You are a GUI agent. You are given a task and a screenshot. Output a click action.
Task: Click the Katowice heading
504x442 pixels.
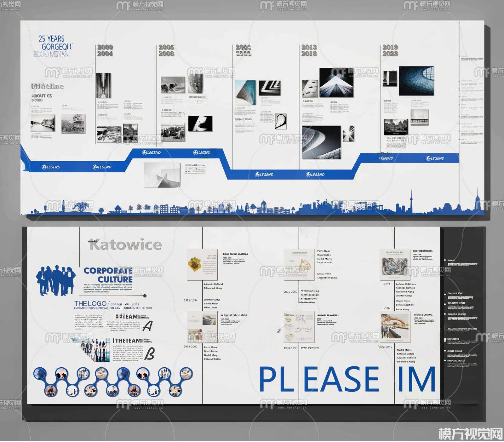click(126, 245)
